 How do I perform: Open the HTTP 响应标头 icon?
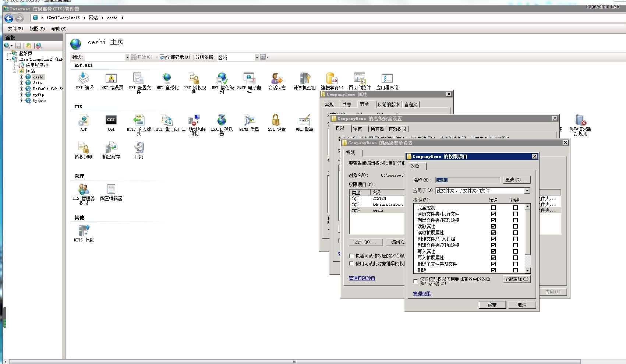[x=139, y=120]
